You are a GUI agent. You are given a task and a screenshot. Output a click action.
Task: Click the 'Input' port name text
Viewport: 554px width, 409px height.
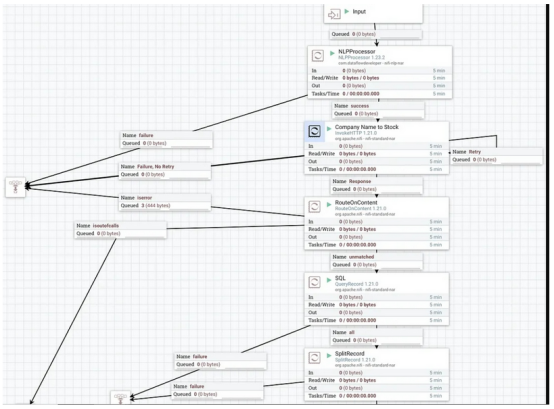coord(359,12)
